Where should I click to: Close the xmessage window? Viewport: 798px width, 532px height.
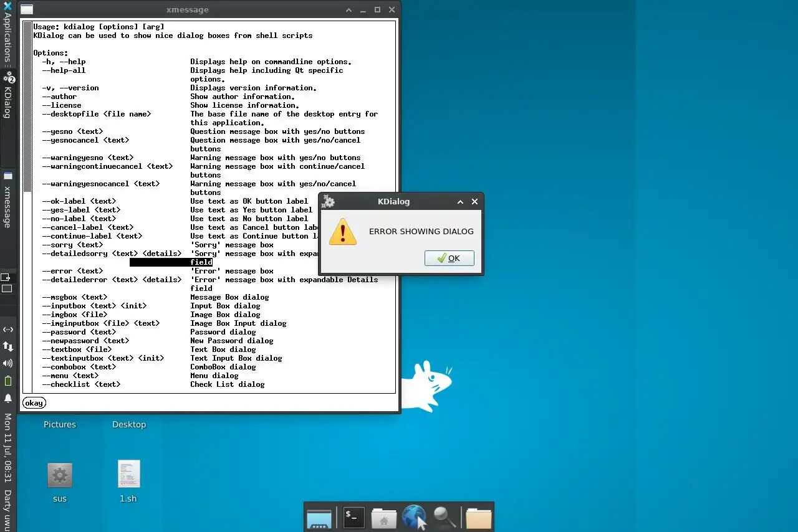[x=392, y=10]
